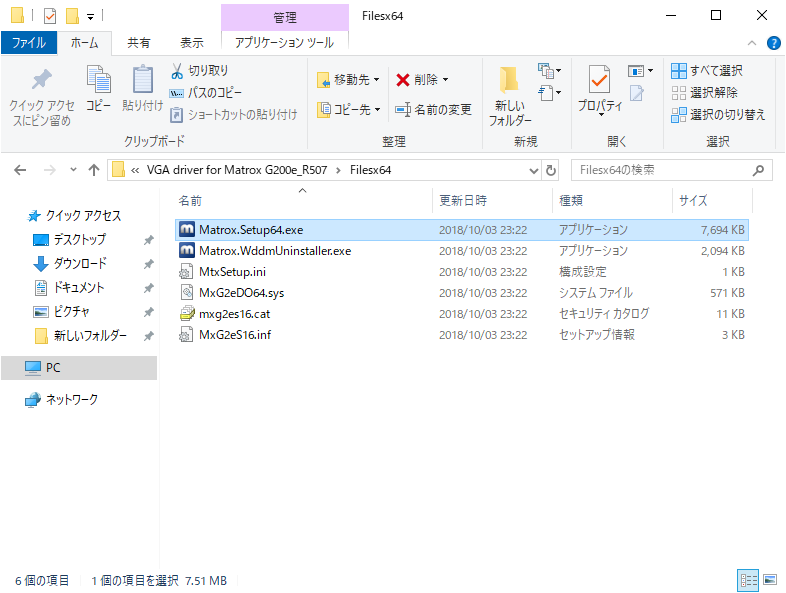Expand address bar history dropdown
This screenshot has height=593, width=786.
coord(534,171)
